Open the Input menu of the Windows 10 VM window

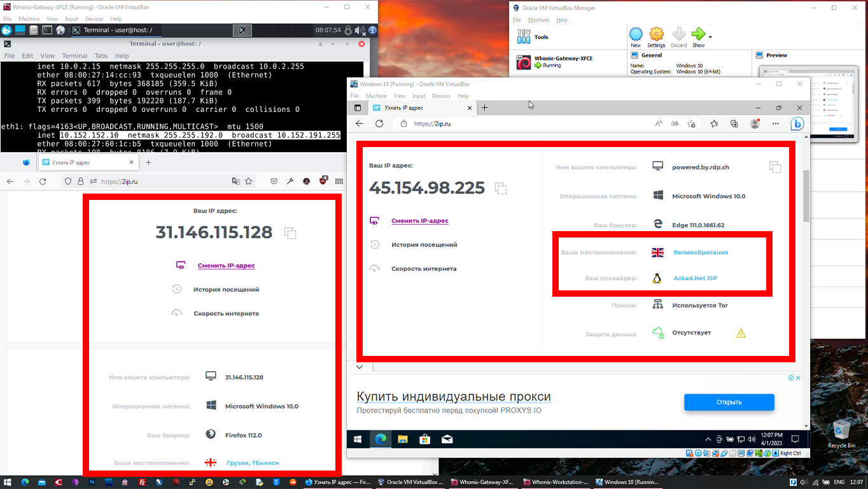(419, 96)
